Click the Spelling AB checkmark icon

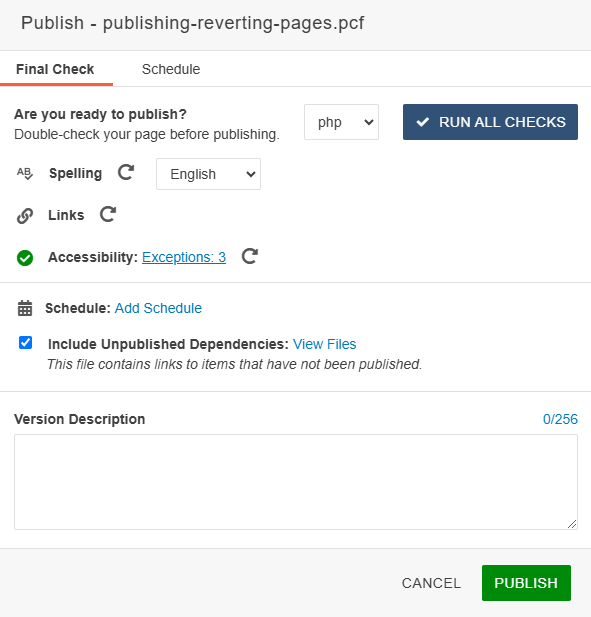pyautogui.click(x=25, y=173)
